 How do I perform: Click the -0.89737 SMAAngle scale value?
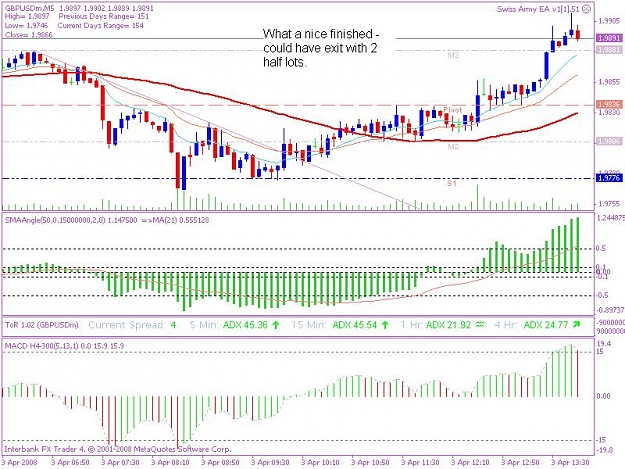(x=611, y=310)
